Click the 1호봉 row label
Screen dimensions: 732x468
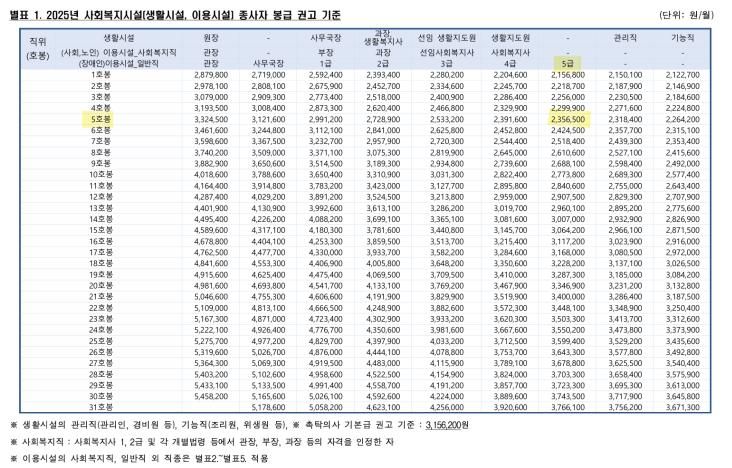(x=101, y=75)
